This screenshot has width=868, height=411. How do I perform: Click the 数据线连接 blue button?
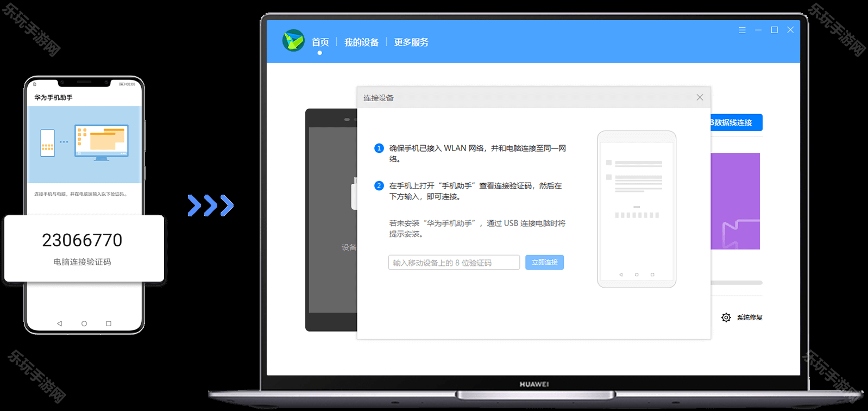click(736, 122)
